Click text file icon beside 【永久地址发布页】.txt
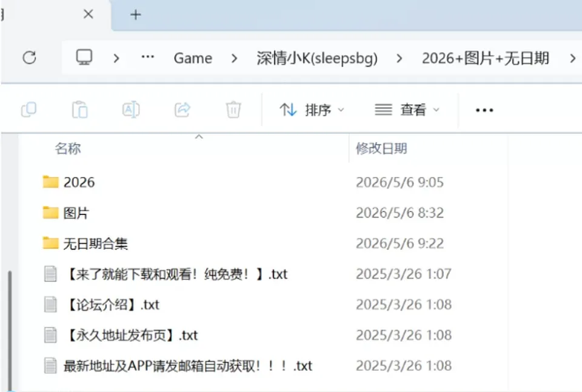 pos(50,335)
